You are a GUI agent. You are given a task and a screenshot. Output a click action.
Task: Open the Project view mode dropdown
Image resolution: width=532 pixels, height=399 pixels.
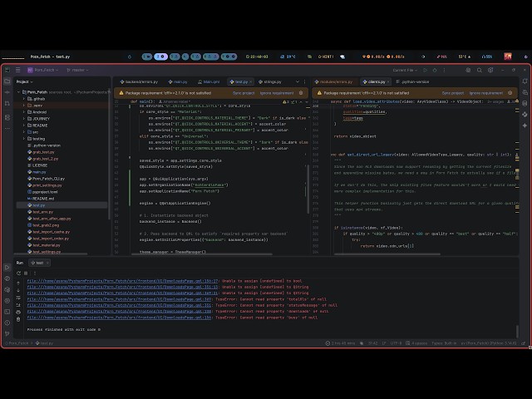(x=24, y=81)
